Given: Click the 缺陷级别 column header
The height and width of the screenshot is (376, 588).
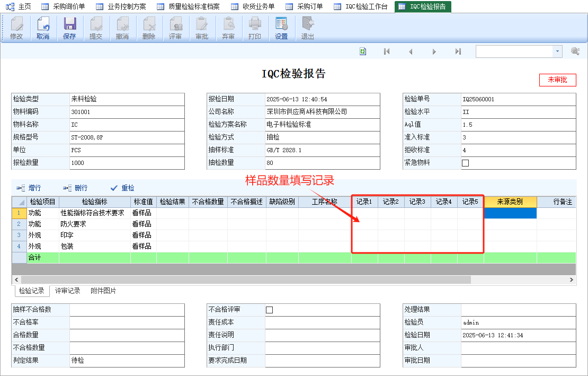Looking at the screenshot, I should pos(282,202).
